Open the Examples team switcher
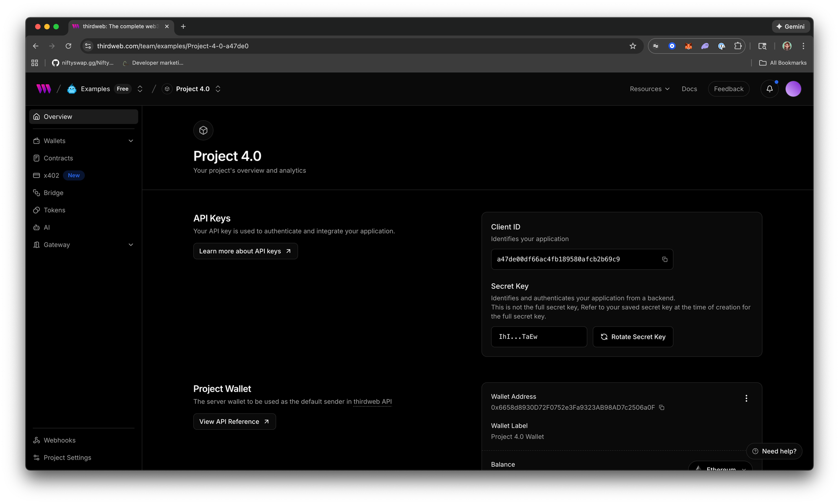Viewport: 839px width, 504px height. [x=140, y=89]
